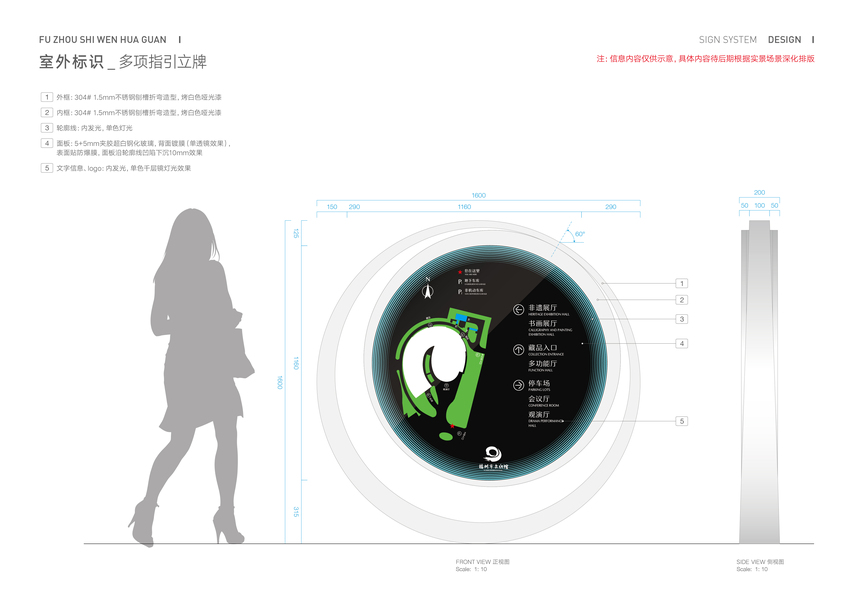Click the red star in the map legend
Image resolution: width=849 pixels, height=600 pixels.
[460, 272]
